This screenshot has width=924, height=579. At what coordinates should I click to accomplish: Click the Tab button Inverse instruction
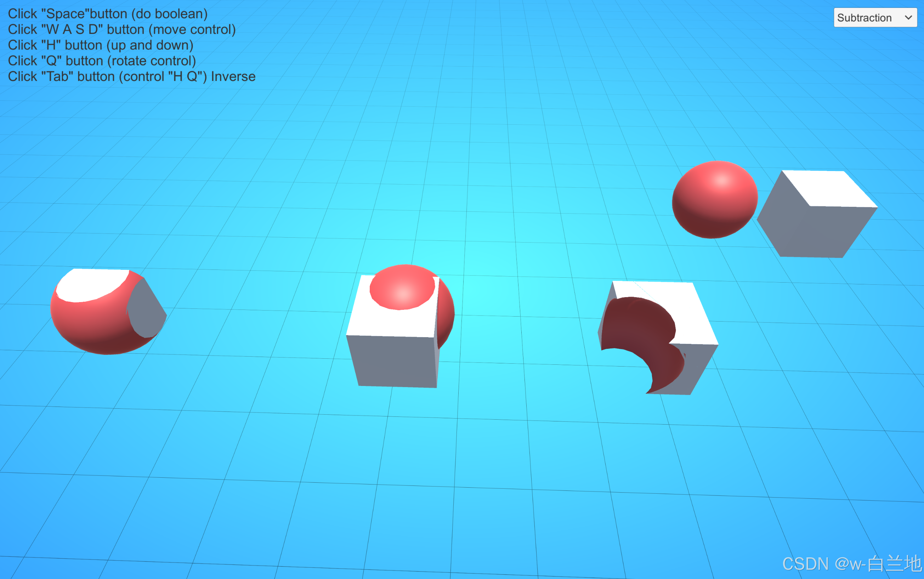tap(131, 76)
